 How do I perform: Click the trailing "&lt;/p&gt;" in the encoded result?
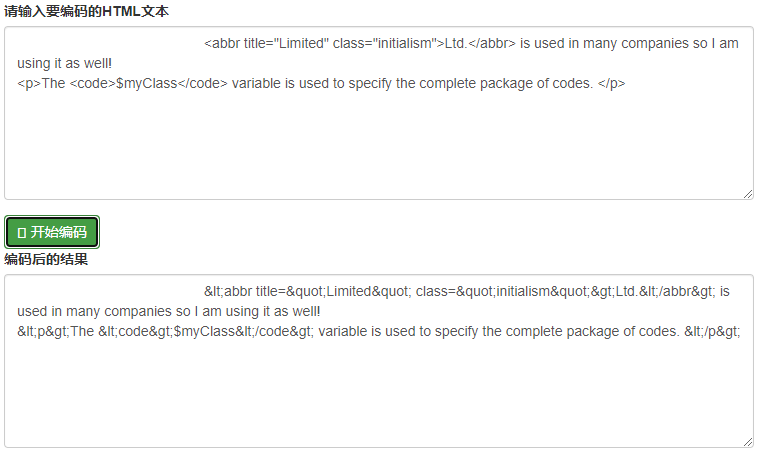point(712,332)
